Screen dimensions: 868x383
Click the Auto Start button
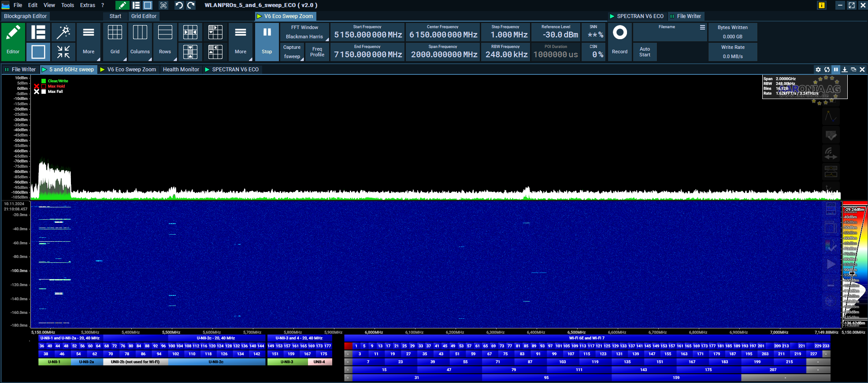645,52
